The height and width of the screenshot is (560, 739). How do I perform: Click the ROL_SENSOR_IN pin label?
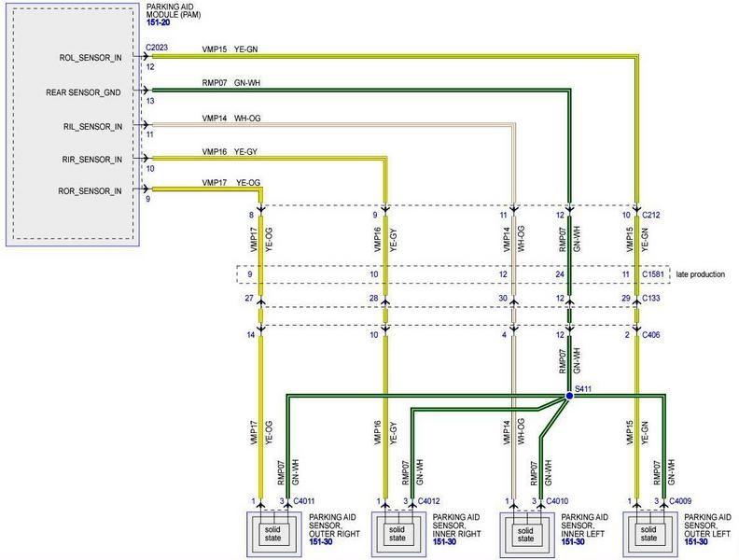click(91, 58)
